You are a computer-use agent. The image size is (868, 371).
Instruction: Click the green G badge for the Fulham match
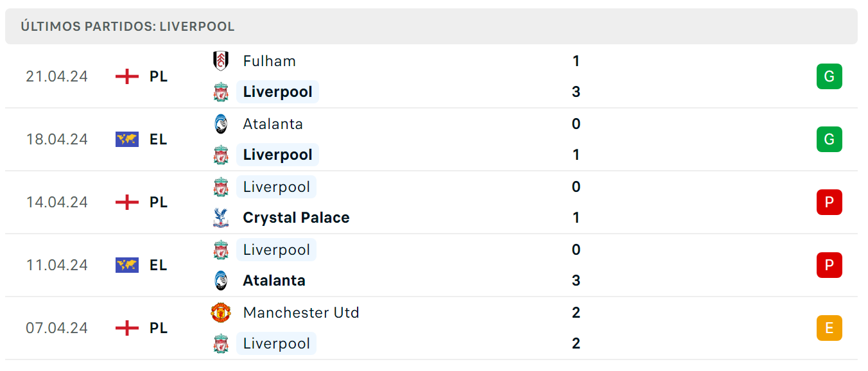tap(829, 76)
